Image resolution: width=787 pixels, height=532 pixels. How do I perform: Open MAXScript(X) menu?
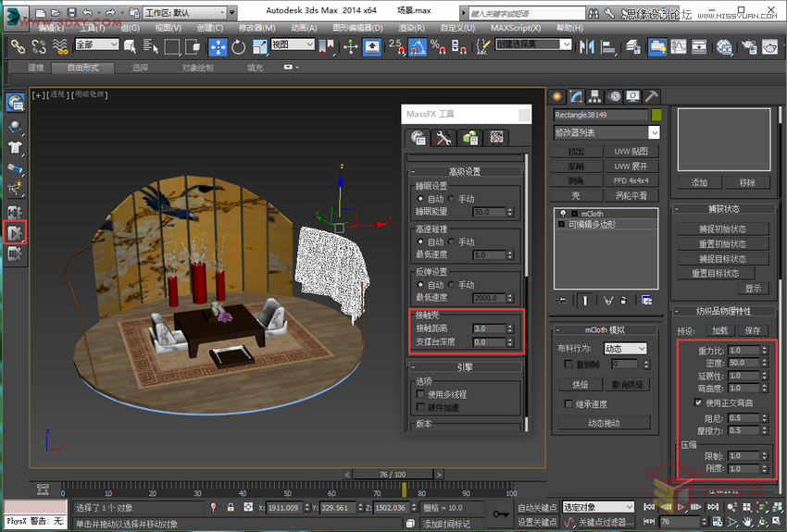(516, 28)
